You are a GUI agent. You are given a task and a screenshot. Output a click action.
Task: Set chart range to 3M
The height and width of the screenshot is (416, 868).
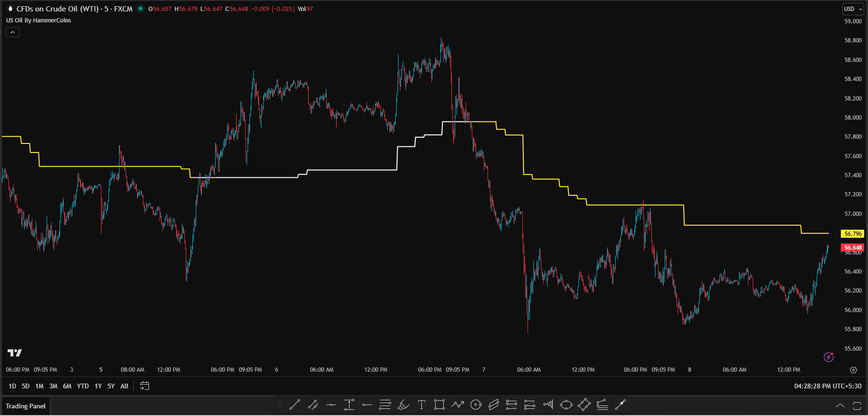(x=53, y=386)
